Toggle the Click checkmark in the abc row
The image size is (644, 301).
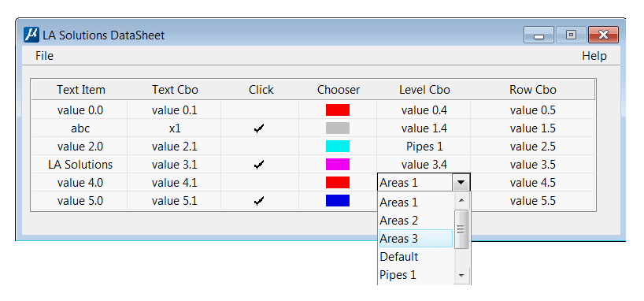(x=259, y=128)
